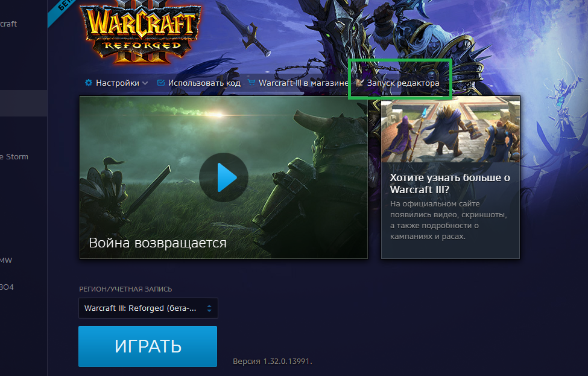Select Использовать код link
The height and width of the screenshot is (376, 588).
(204, 83)
